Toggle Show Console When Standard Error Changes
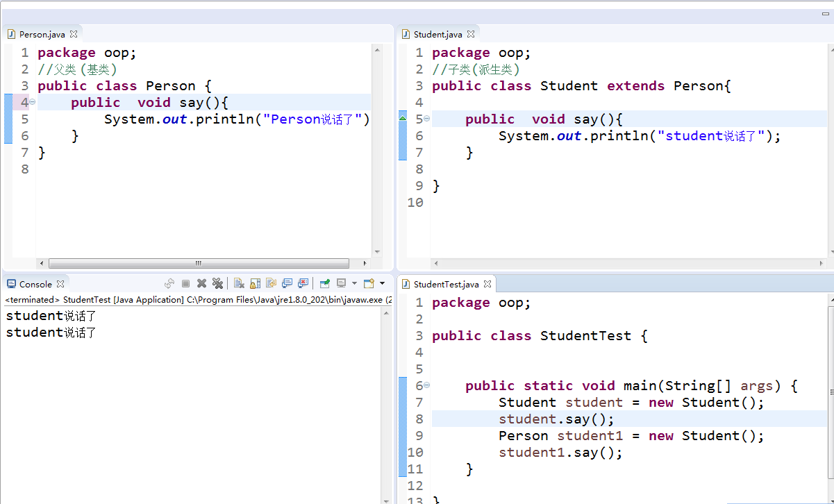The image size is (834, 504). pyautogui.click(x=303, y=283)
